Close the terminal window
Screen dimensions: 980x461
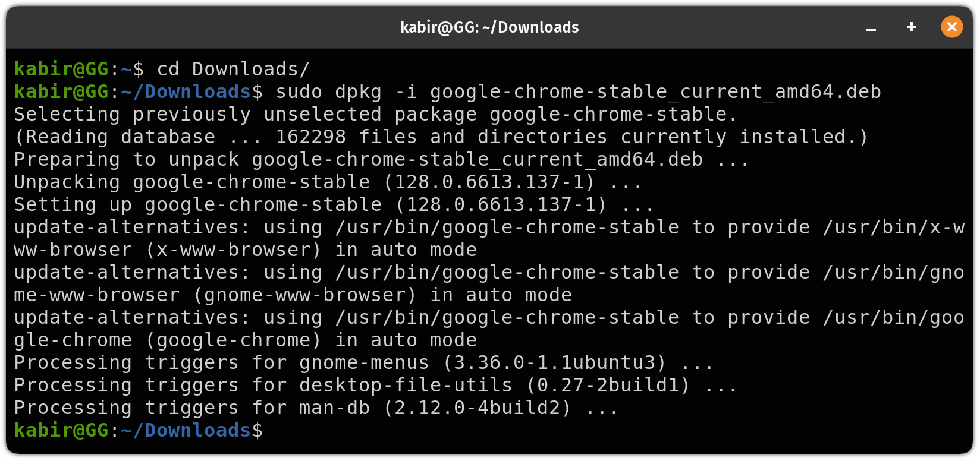[x=951, y=27]
